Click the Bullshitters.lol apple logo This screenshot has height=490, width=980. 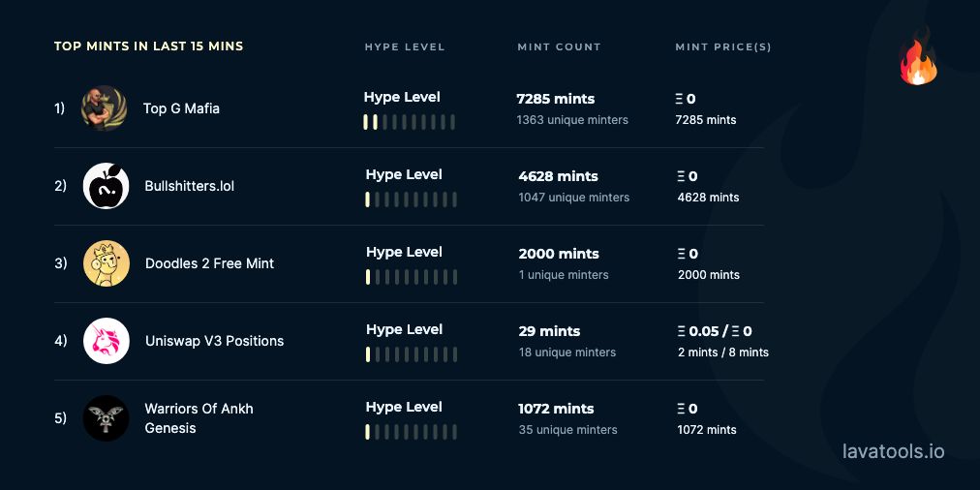pyautogui.click(x=107, y=186)
